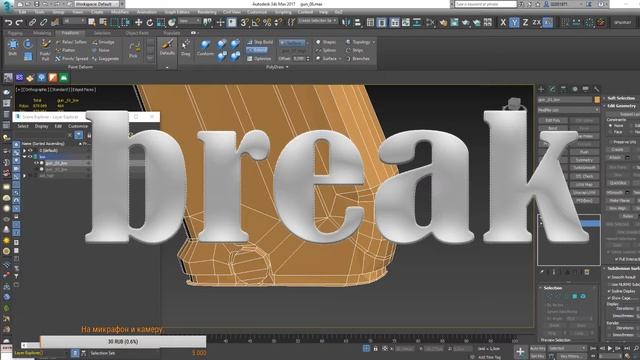Choose the Conform brush tool
This screenshot has height=360, width=640.
point(205,48)
